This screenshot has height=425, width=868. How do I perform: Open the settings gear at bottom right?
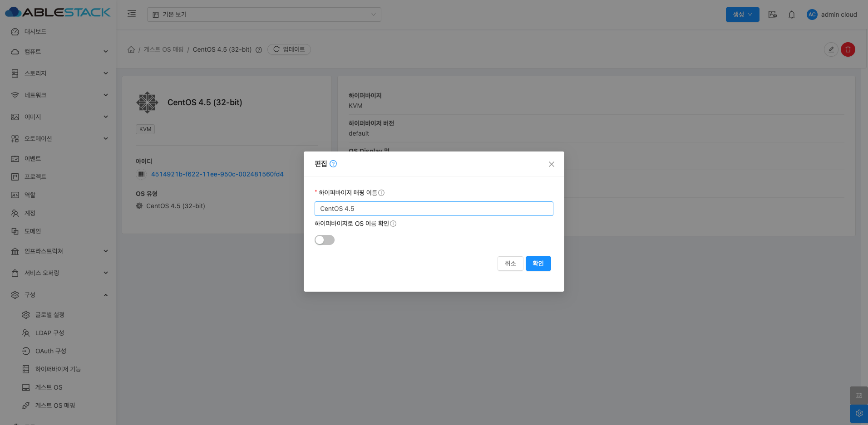pyautogui.click(x=858, y=413)
